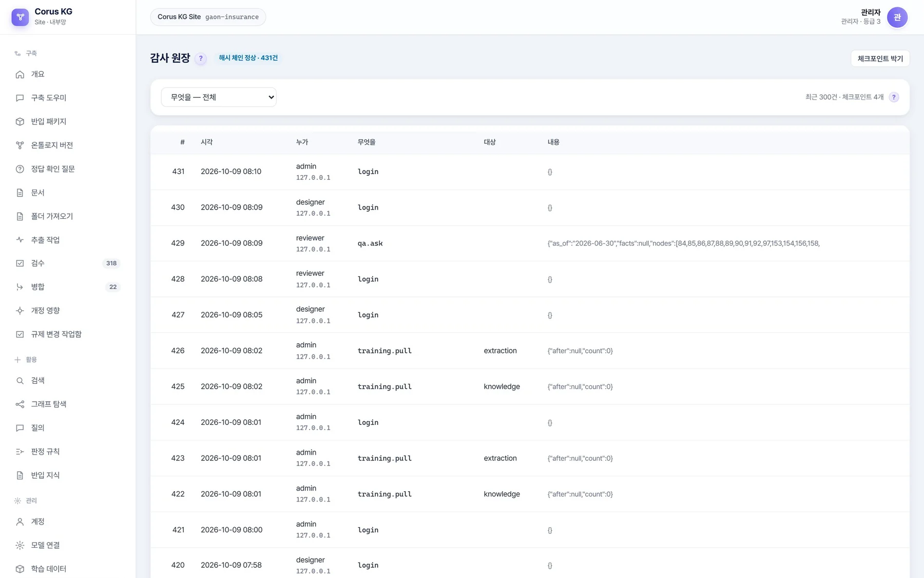Click help icon beside 체크포인트 4개
Viewport: 924px width, 578px height.
click(x=894, y=97)
